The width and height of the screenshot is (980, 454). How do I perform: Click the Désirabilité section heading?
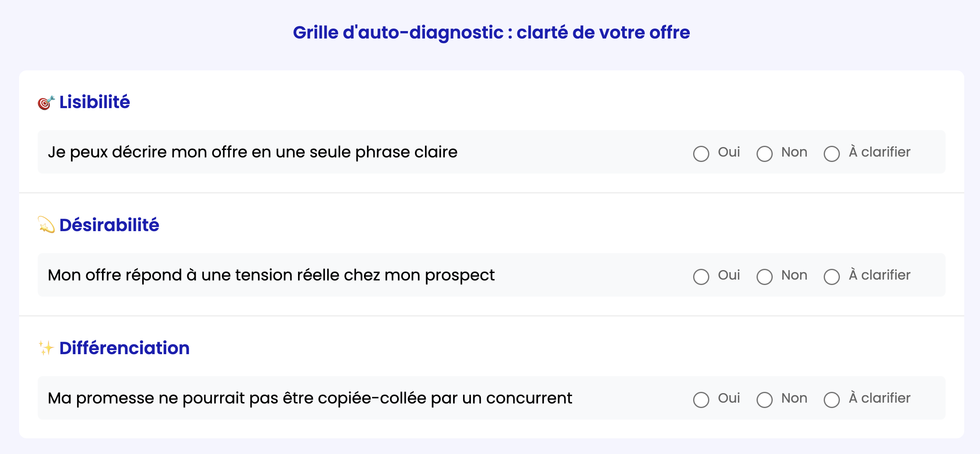pos(109,225)
